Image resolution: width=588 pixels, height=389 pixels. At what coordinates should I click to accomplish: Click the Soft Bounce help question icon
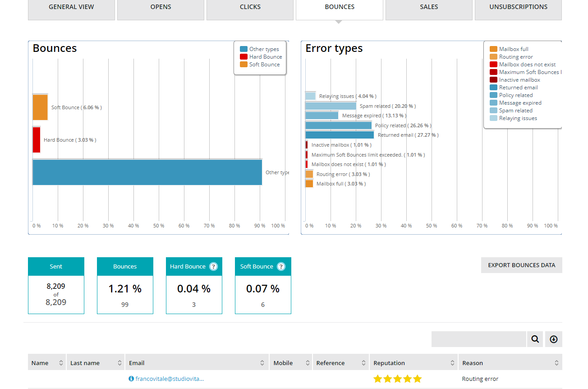(x=281, y=267)
